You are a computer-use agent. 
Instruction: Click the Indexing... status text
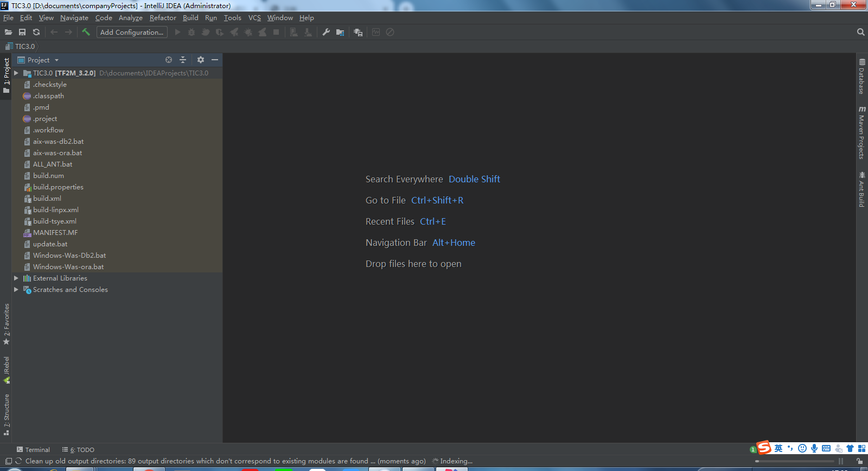[456, 461]
